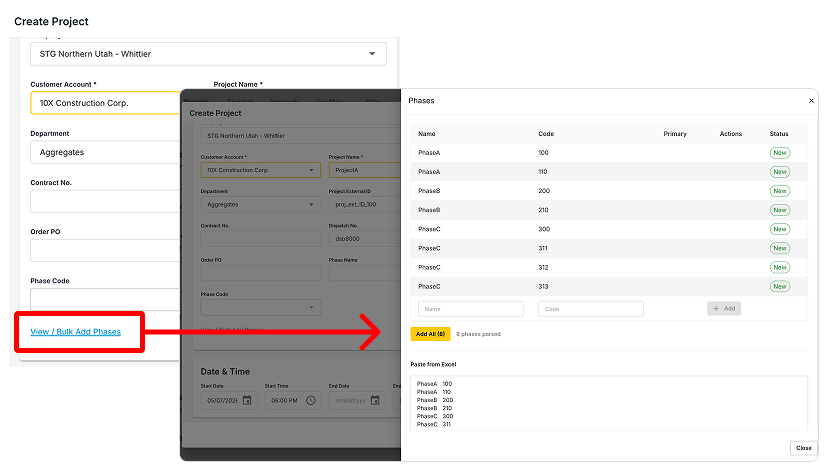Viewport: 827px width, 468px height.
Task: Click the + Add button in Phases table
Action: [x=724, y=309]
